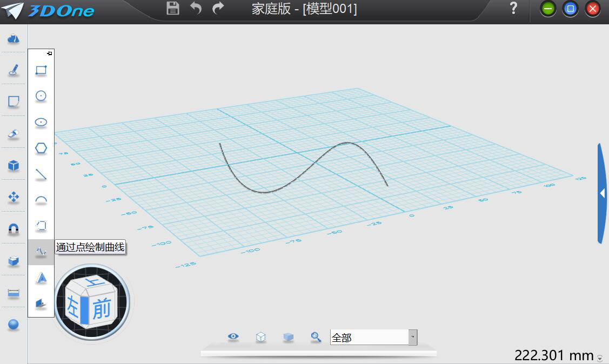Click the 上 face of the view cube
The image size is (609, 364).
(95, 281)
